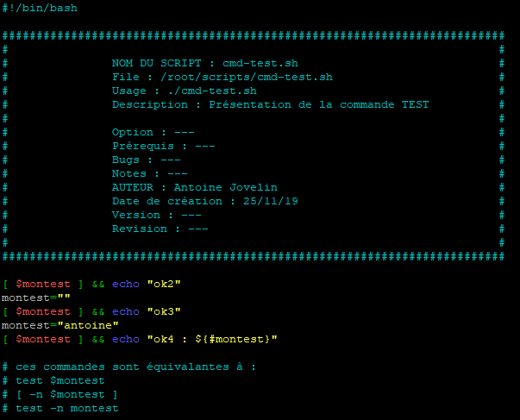This screenshot has height=420, width=520.
Task: Click the "Bugs : ---" header line
Action: click(x=146, y=160)
